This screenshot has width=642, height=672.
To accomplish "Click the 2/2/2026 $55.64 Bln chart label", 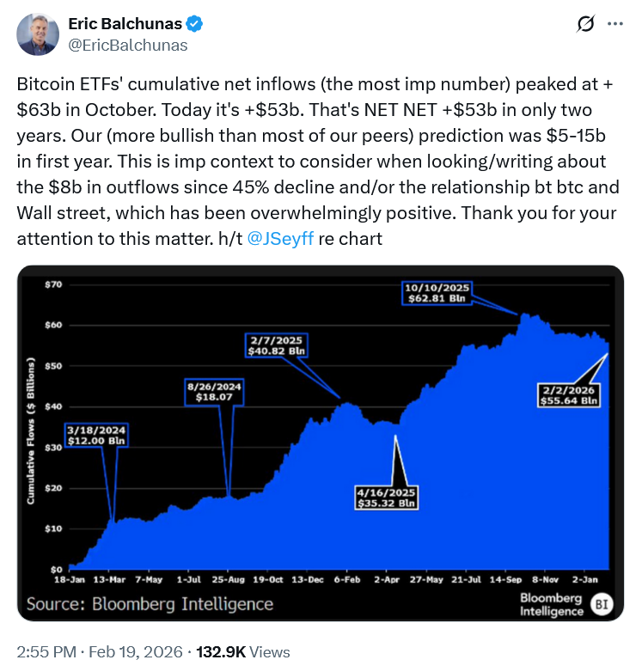I will pos(566,394).
